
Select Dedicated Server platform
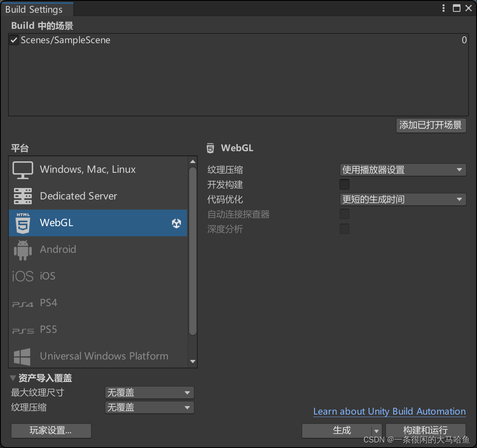(x=98, y=196)
